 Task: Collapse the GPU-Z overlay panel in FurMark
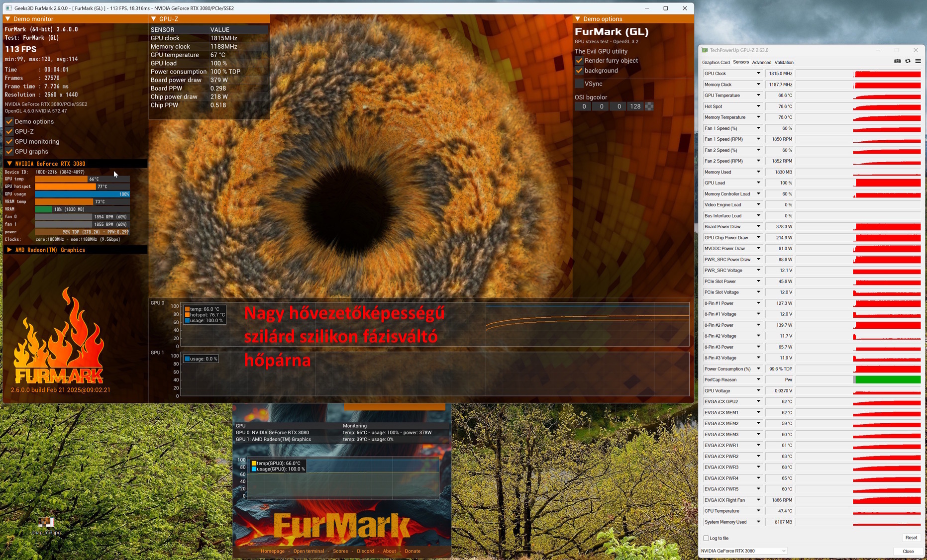pos(154,19)
